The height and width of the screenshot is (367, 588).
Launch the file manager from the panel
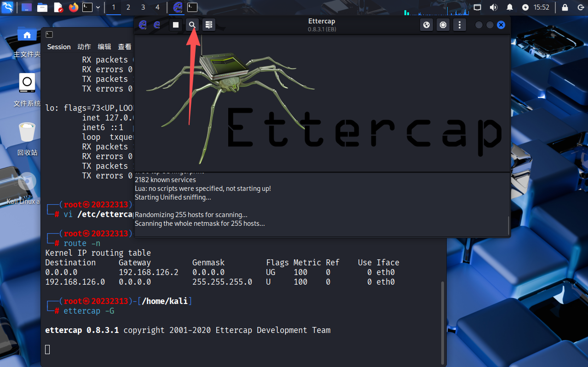[42, 7]
